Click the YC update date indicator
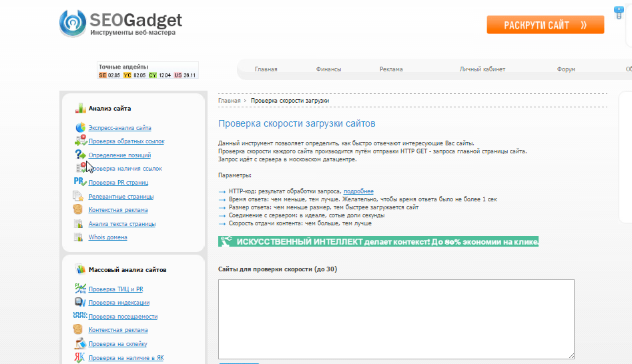 coord(134,75)
